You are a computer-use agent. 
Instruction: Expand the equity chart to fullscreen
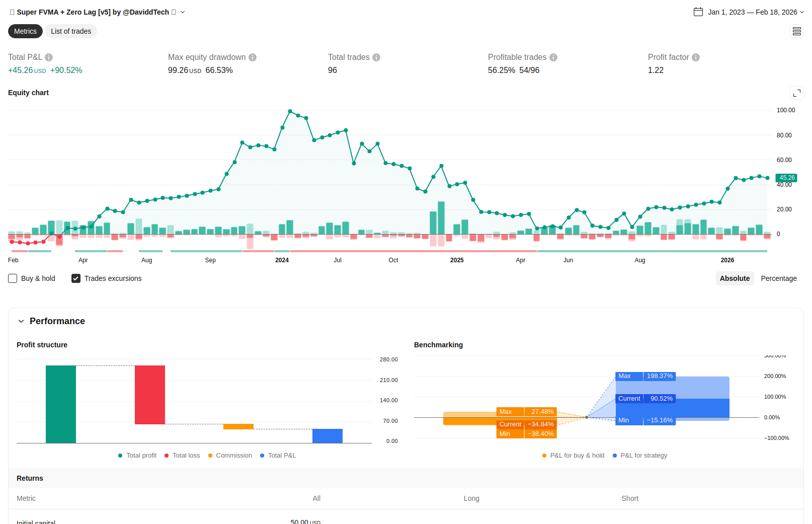tap(797, 93)
